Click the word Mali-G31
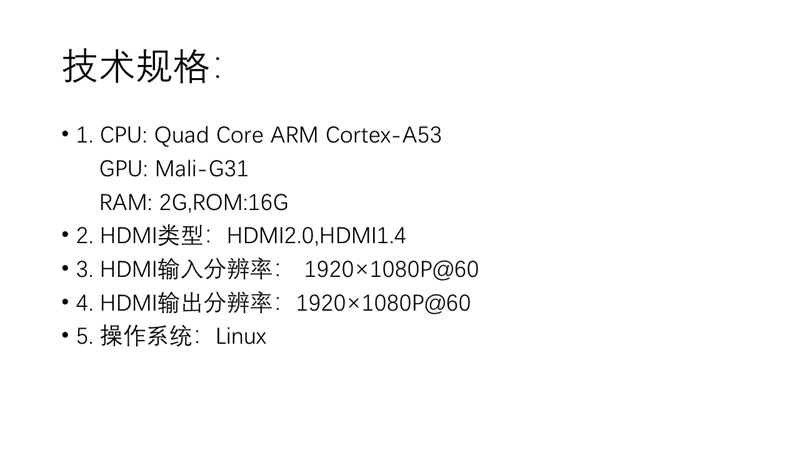Image resolution: width=800 pixels, height=450 pixels. tap(202, 169)
